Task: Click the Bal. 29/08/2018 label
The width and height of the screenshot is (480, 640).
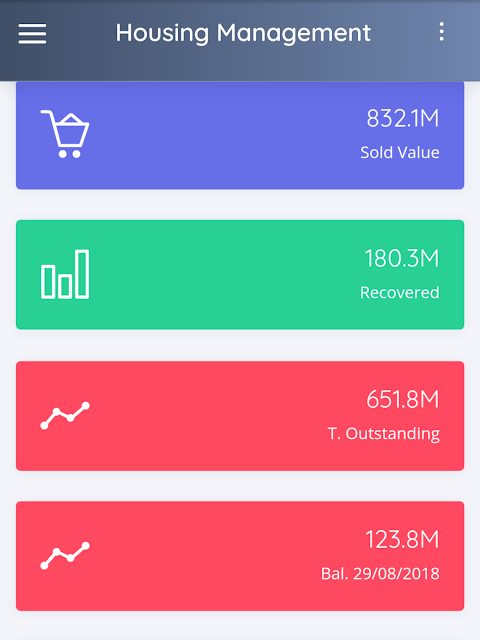Action: point(380,573)
